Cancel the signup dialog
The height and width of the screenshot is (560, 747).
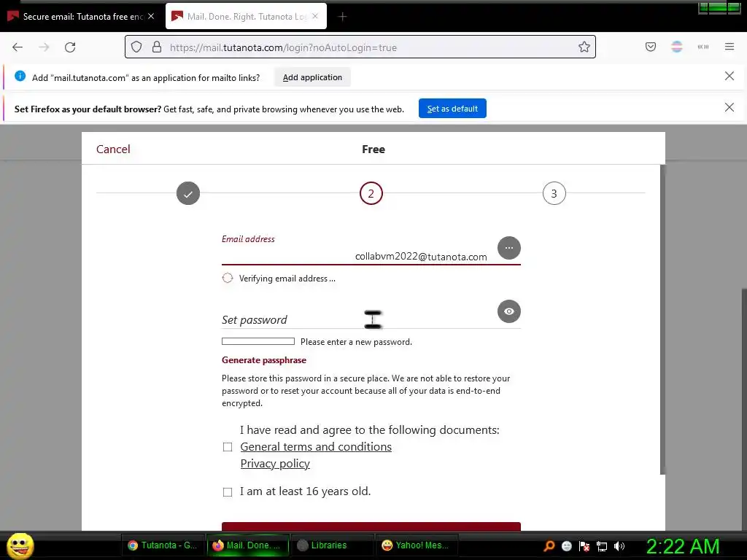(x=113, y=149)
